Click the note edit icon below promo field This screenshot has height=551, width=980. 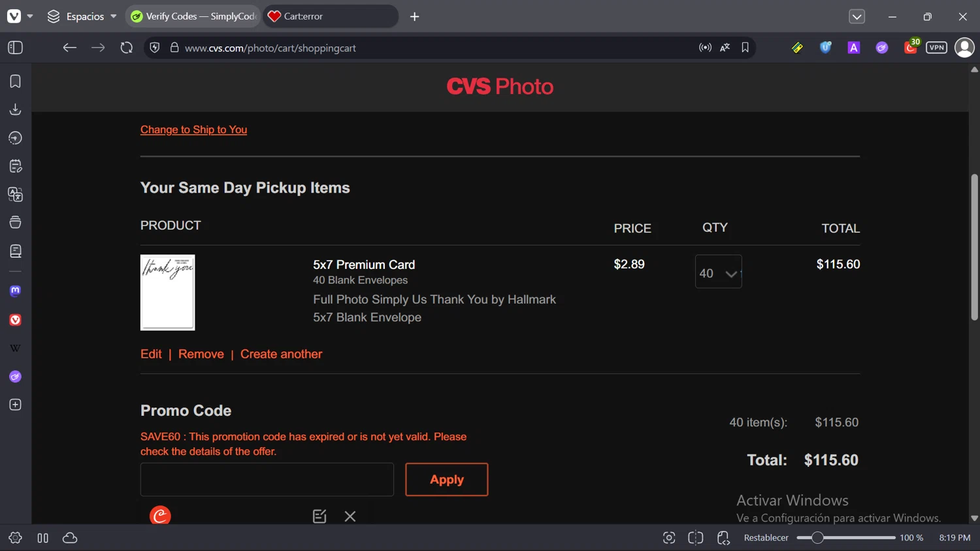coord(319,516)
